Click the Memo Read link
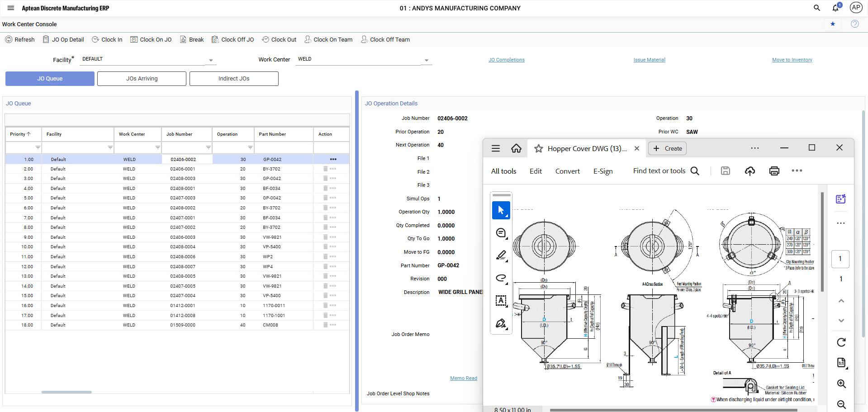 pos(463,378)
